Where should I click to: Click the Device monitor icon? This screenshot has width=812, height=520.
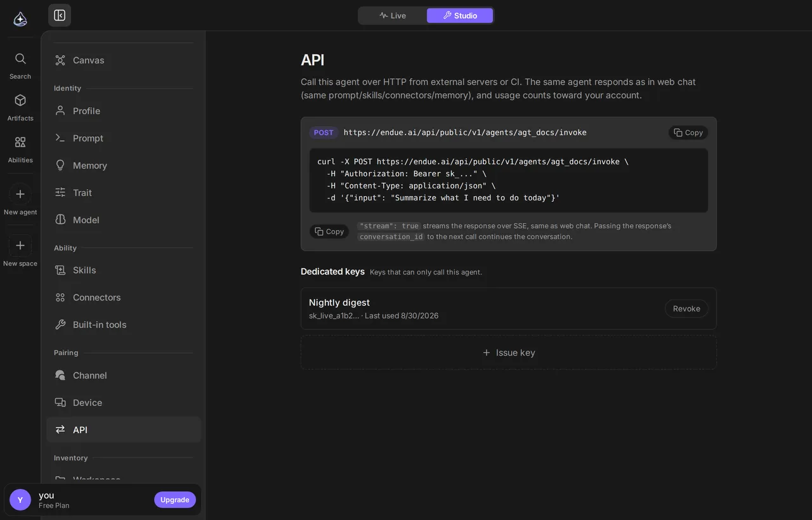coord(60,403)
